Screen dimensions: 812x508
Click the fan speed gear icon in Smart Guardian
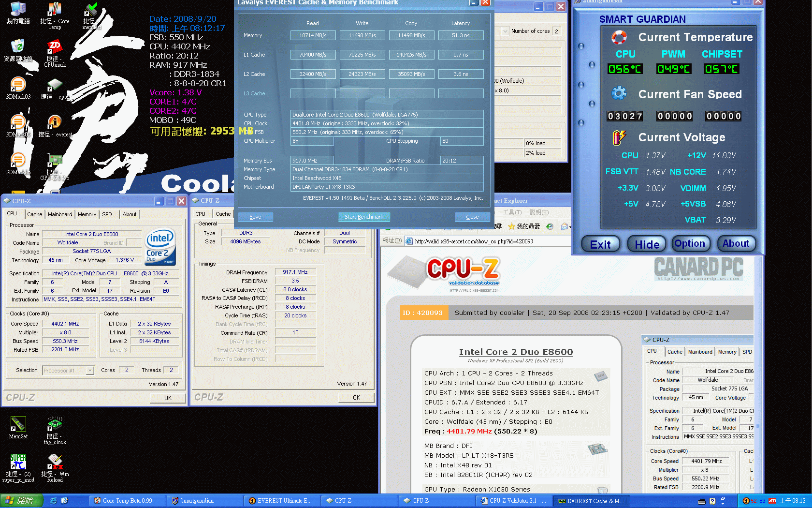tap(619, 93)
